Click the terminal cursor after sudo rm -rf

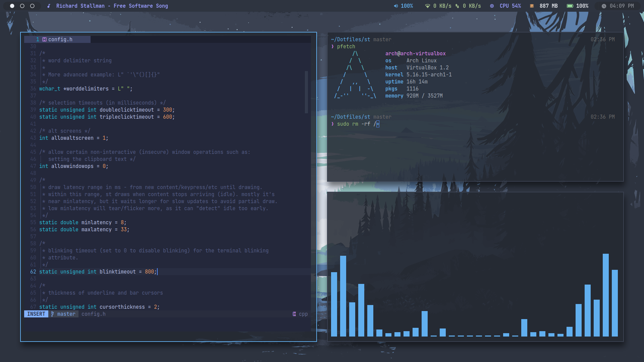(x=378, y=124)
